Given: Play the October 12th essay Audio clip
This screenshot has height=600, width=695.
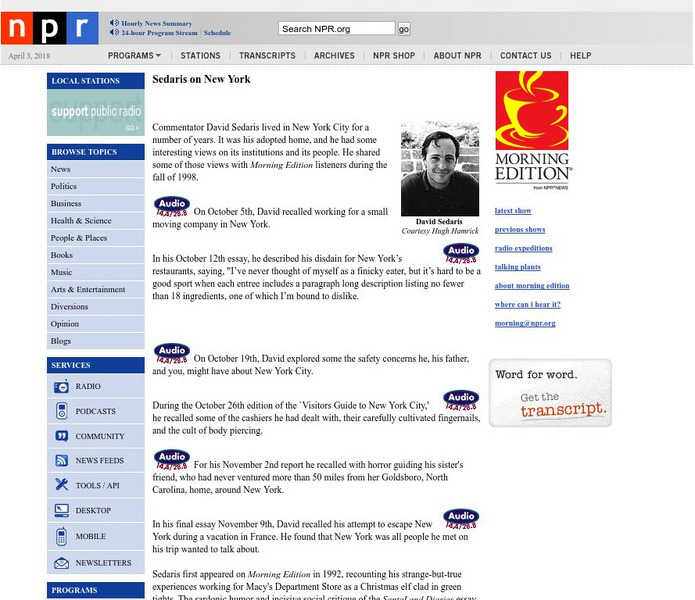Looking at the screenshot, I should [461, 253].
